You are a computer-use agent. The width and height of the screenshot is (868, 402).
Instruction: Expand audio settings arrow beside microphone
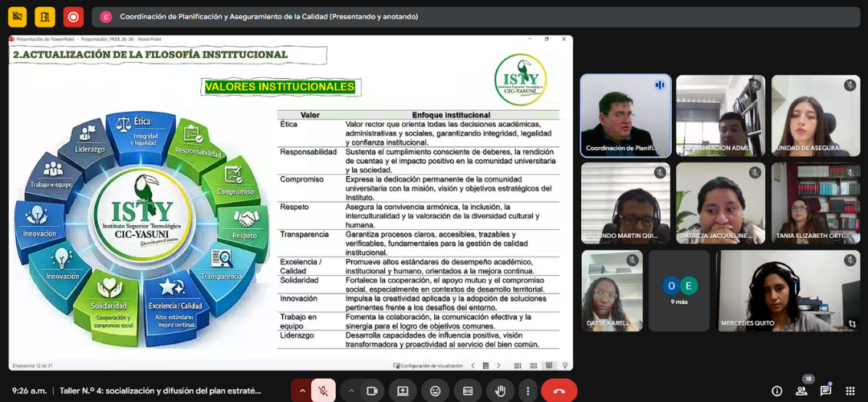pyautogui.click(x=302, y=391)
